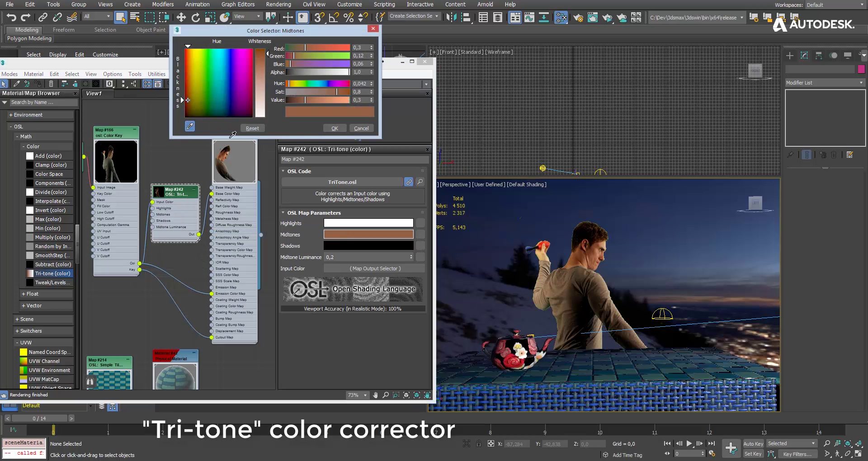This screenshot has width=868, height=461.
Task: Click the Undo arrow icon
Action: [x=12, y=18]
